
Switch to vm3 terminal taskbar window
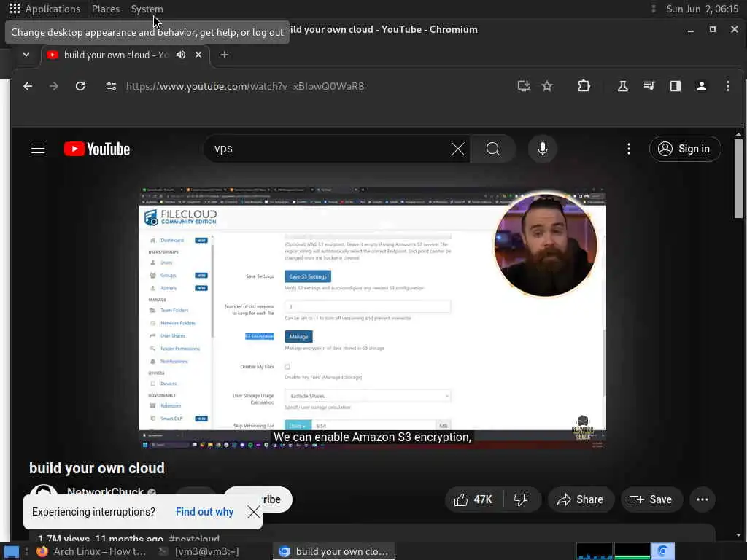pyautogui.click(x=200, y=551)
